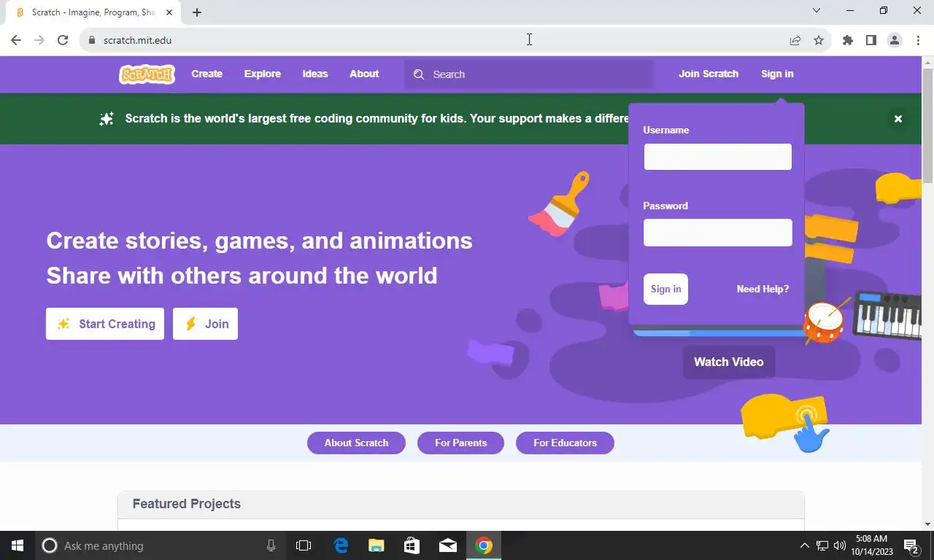Focus the Password field
Image resolution: width=934 pixels, height=560 pixels.
tap(718, 233)
